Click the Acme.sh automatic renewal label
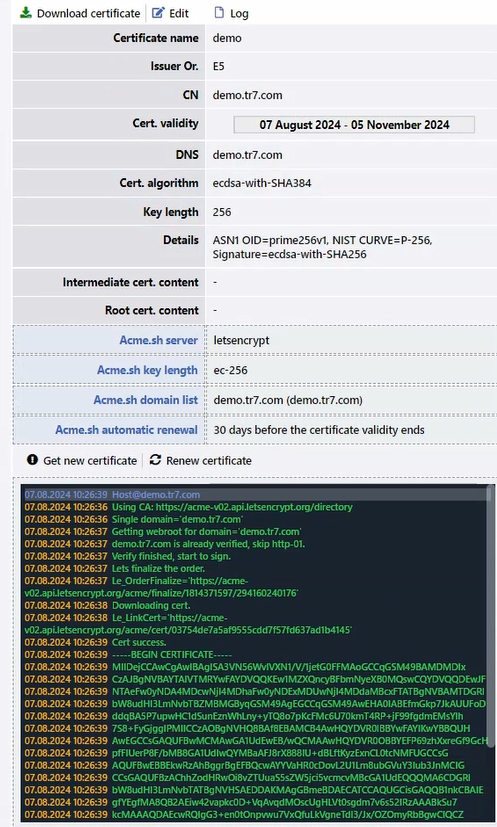Screen dimensions: 497x827 click(x=126, y=430)
